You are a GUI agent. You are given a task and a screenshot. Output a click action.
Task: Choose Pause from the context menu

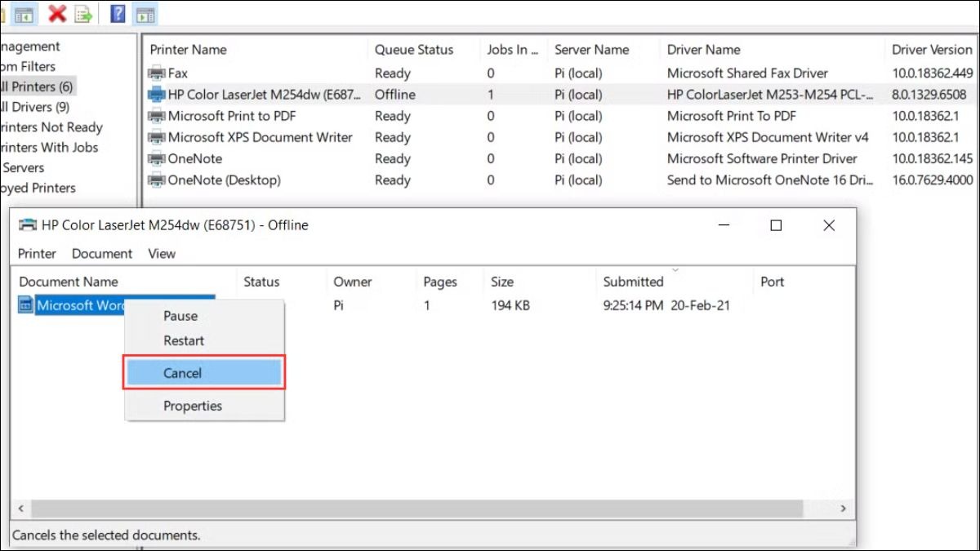tap(180, 316)
